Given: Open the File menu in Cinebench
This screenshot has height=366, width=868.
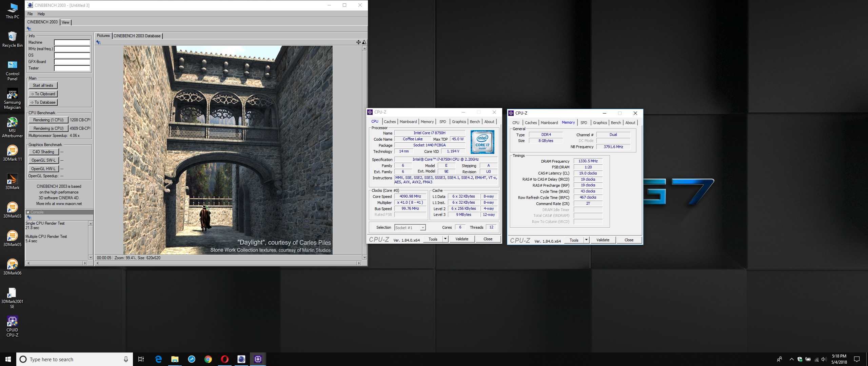Looking at the screenshot, I should (x=30, y=14).
